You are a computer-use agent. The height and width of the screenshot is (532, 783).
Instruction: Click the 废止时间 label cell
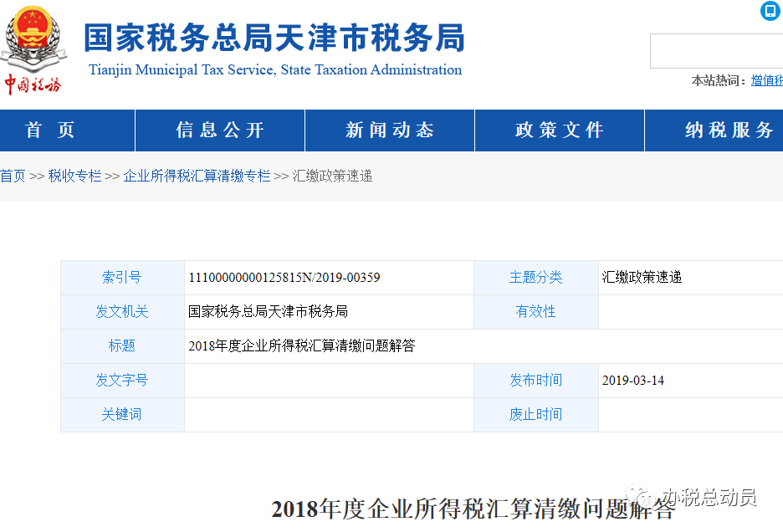click(x=536, y=415)
